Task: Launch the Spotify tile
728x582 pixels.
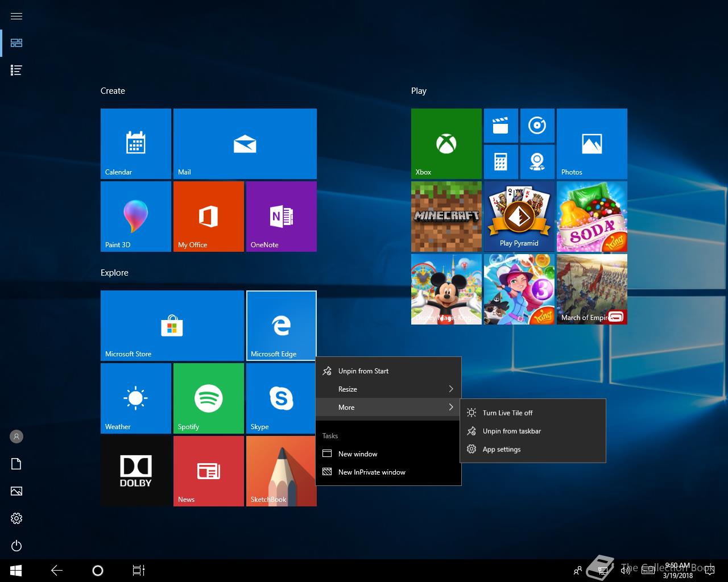Action: pos(208,398)
